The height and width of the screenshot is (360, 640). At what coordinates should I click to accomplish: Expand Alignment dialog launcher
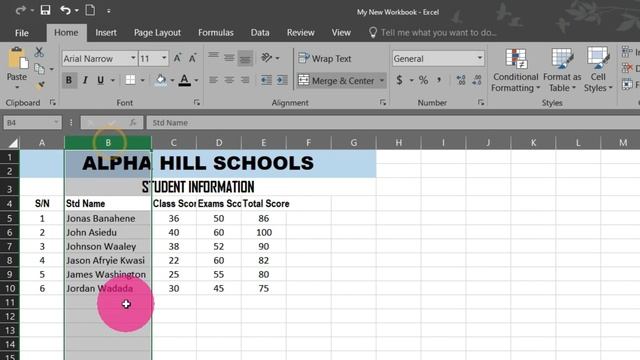(382, 103)
